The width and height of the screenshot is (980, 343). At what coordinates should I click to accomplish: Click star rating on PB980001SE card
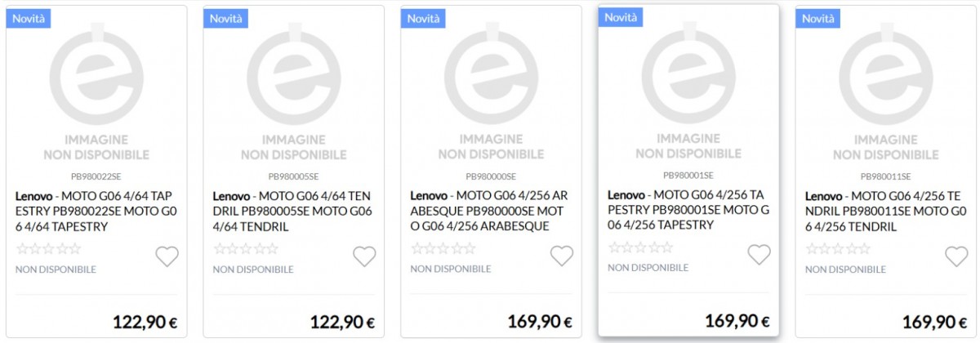[641, 247]
